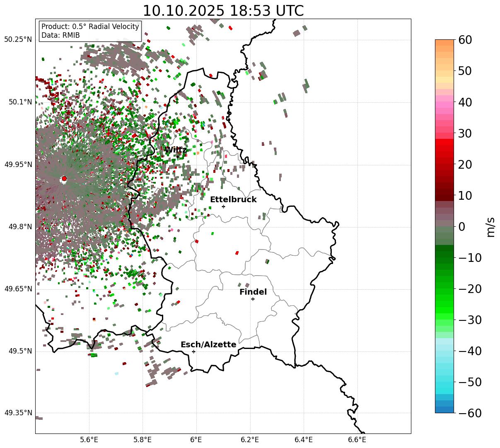Click the title '10.10.2025 18:53 UTC'
The width and height of the screenshot is (500, 448).
click(x=223, y=11)
